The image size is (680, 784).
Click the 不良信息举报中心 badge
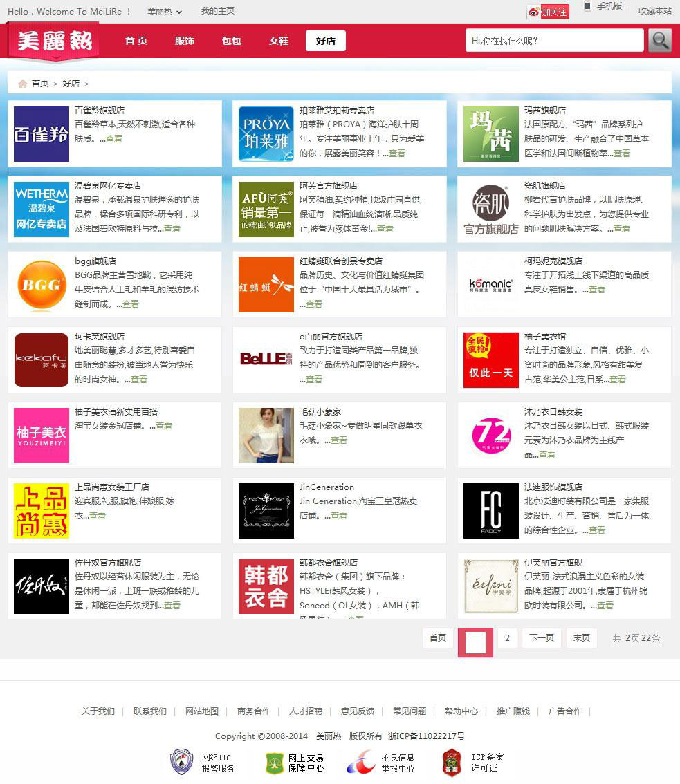coord(381,763)
